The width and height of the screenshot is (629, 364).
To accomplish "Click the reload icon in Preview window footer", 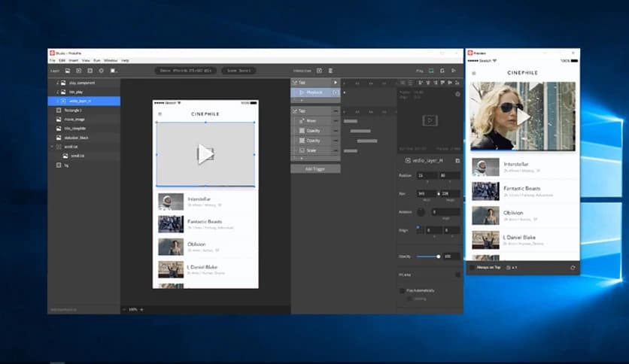I will pyautogui.click(x=573, y=267).
